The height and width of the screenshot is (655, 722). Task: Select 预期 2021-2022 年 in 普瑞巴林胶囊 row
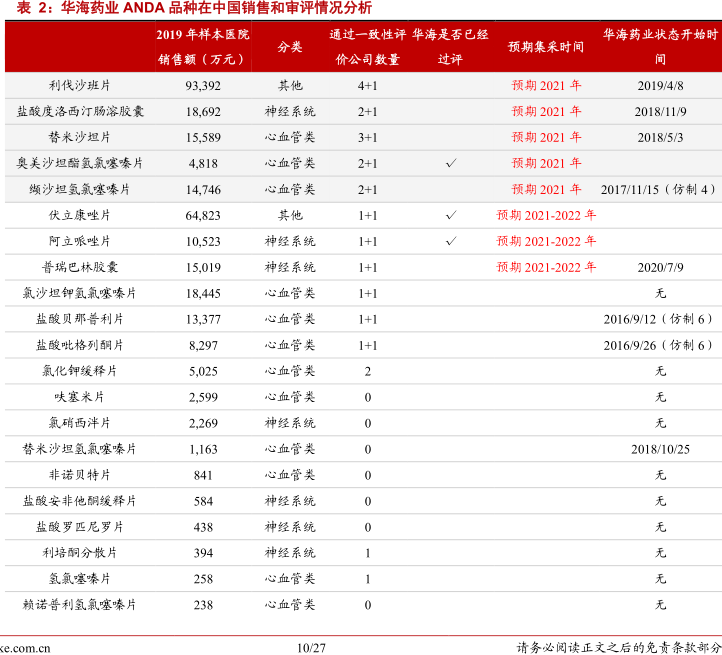pyautogui.click(x=546, y=267)
